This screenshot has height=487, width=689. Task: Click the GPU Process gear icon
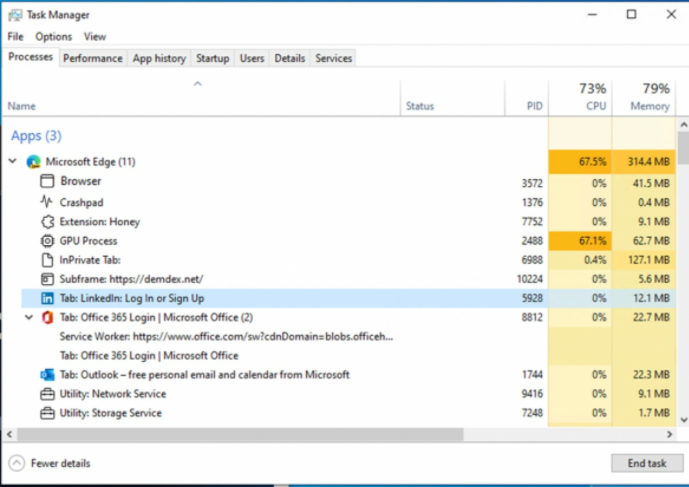pyautogui.click(x=46, y=241)
